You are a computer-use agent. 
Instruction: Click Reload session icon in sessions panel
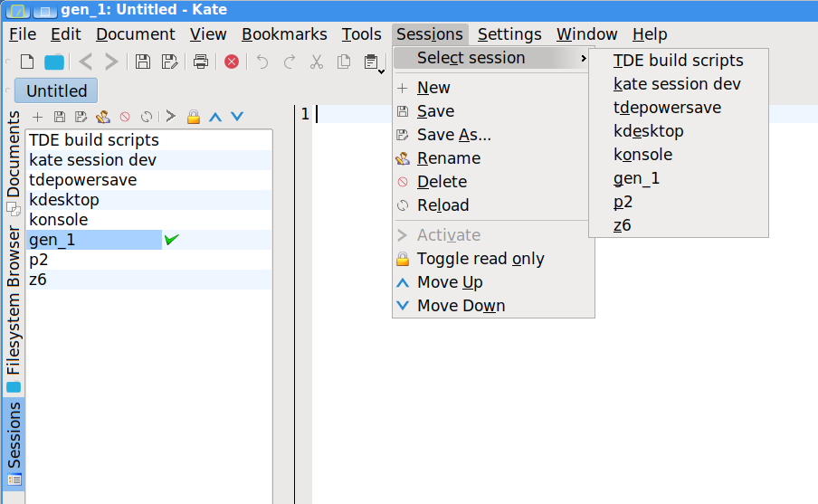coord(147,117)
